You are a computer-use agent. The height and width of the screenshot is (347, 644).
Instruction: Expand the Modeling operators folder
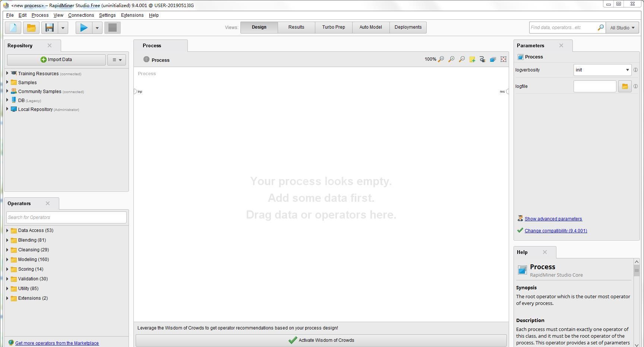click(7, 260)
